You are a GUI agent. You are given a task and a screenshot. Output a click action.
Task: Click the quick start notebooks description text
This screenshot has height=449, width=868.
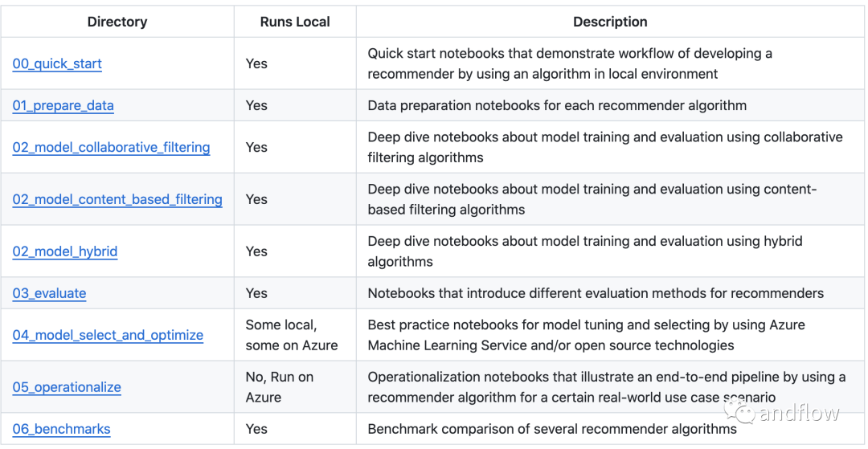569,63
